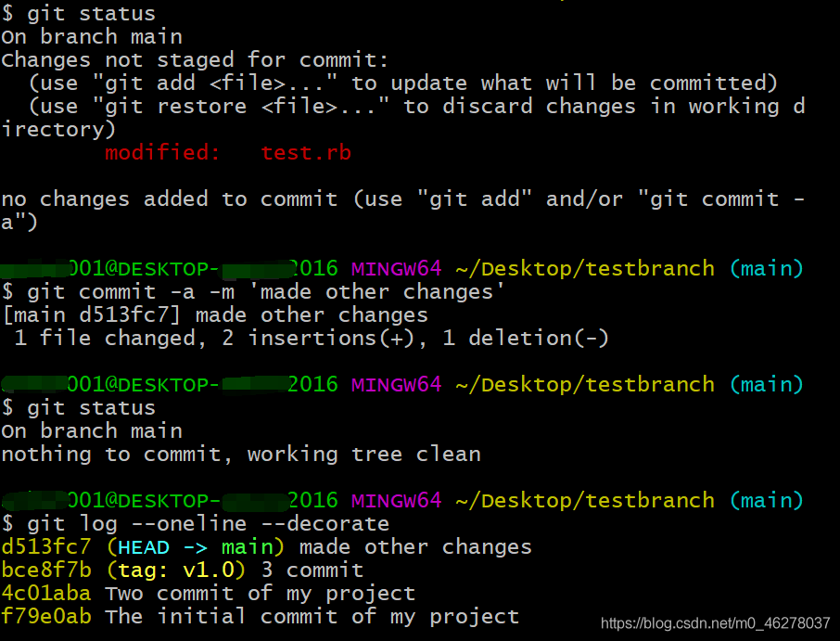Click the red 'test.rb' modified filename
Viewport: 840px width, 641px height.
point(306,153)
